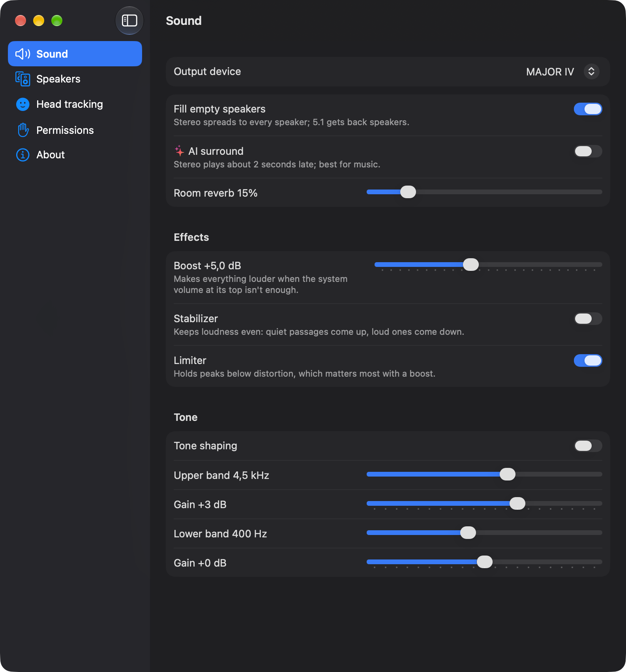Open the About section
Screen dimensions: 626x672
point(75,155)
